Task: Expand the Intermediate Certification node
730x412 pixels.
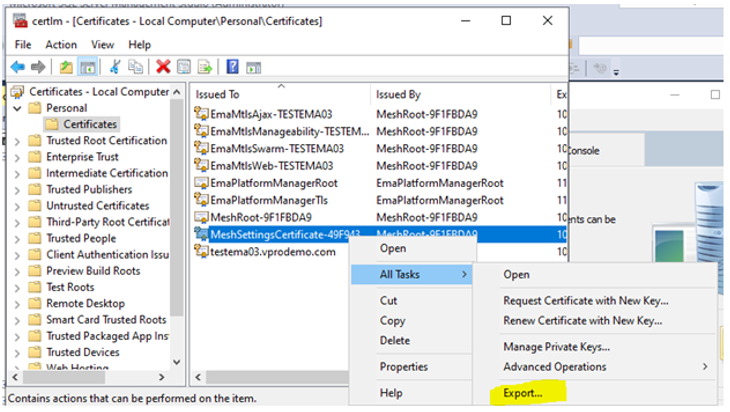Action: (x=17, y=174)
